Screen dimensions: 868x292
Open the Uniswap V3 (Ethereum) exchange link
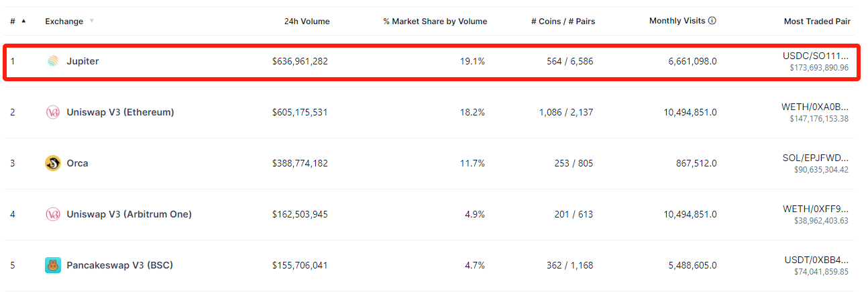point(120,112)
